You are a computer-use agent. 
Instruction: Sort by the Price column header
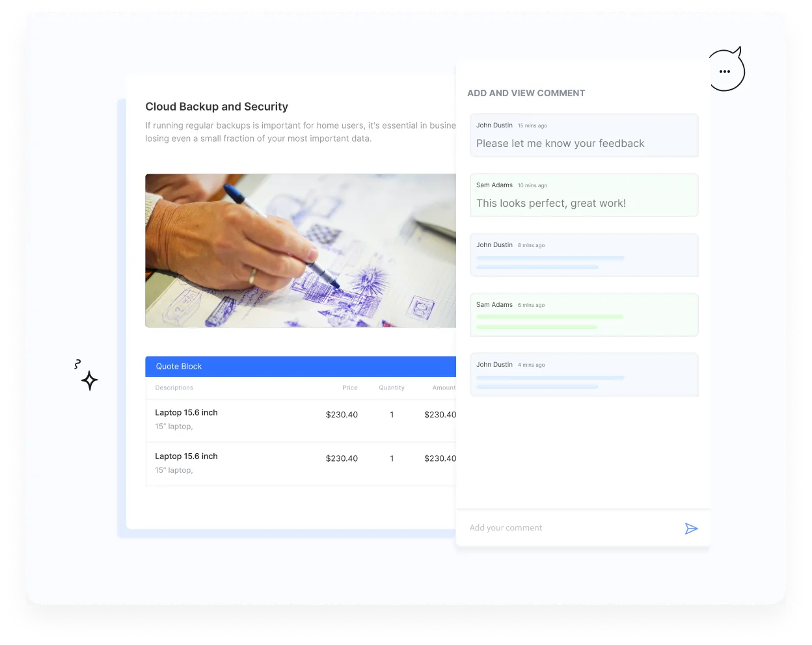click(x=349, y=388)
